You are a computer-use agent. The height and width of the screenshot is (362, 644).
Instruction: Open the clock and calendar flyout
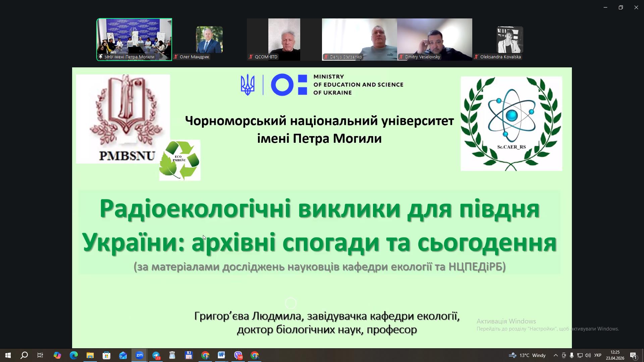coord(615,355)
